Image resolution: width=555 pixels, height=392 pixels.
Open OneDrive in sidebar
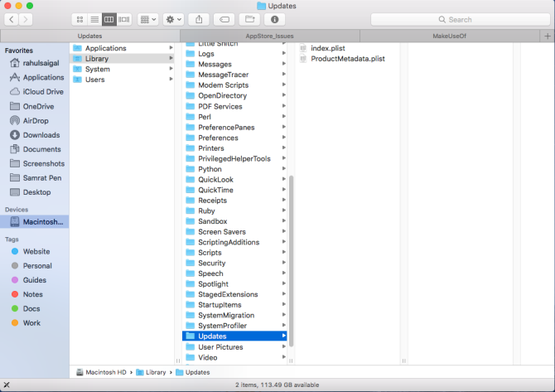point(31,106)
